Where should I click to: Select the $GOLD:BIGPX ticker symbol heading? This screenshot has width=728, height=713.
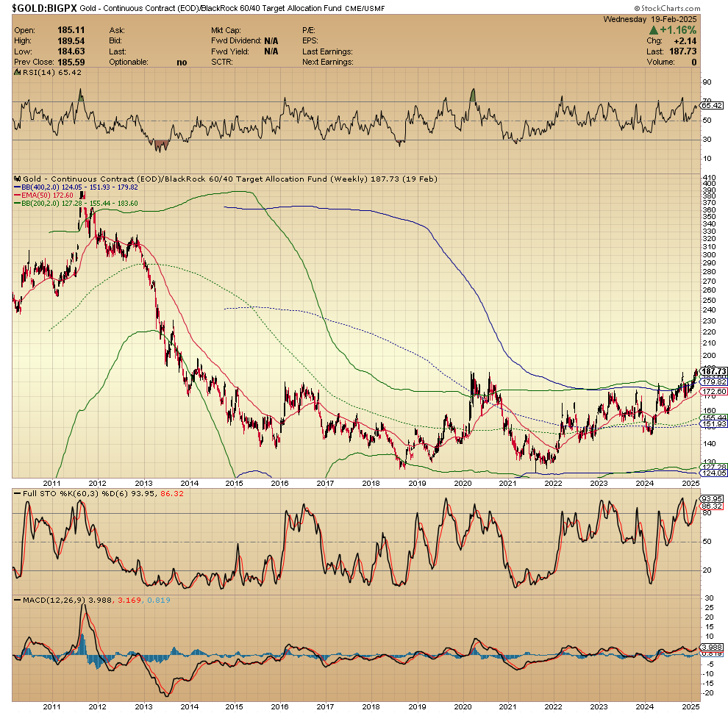(45, 8)
